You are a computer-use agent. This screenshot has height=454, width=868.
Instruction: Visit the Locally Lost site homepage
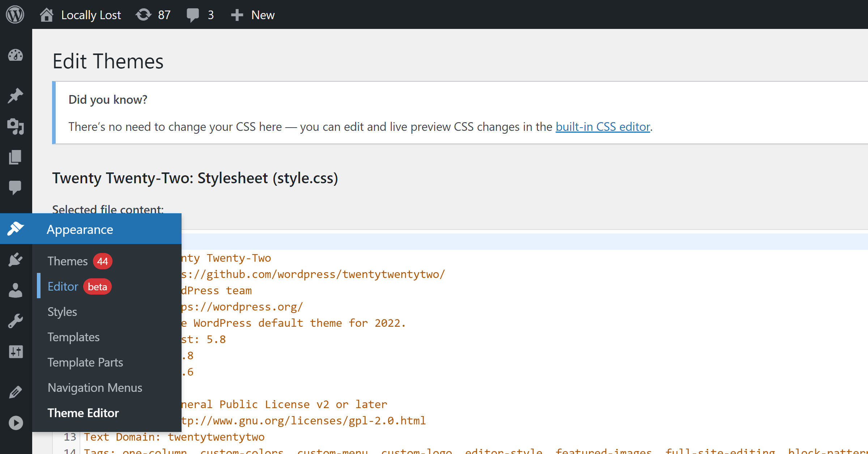tap(91, 14)
